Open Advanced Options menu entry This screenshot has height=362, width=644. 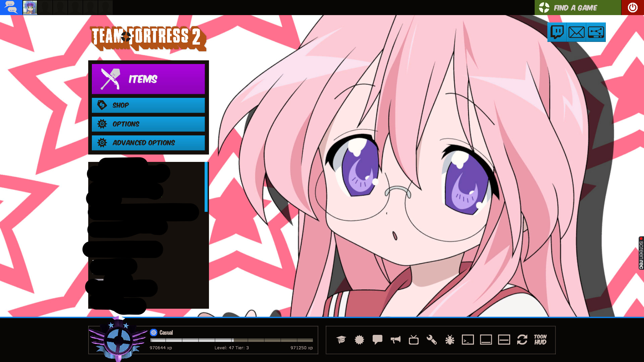point(148,143)
